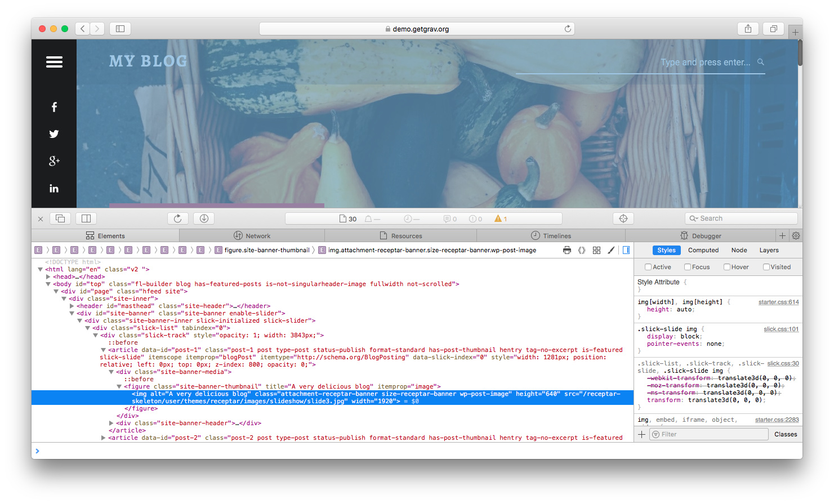Expand the head element node

48,276
